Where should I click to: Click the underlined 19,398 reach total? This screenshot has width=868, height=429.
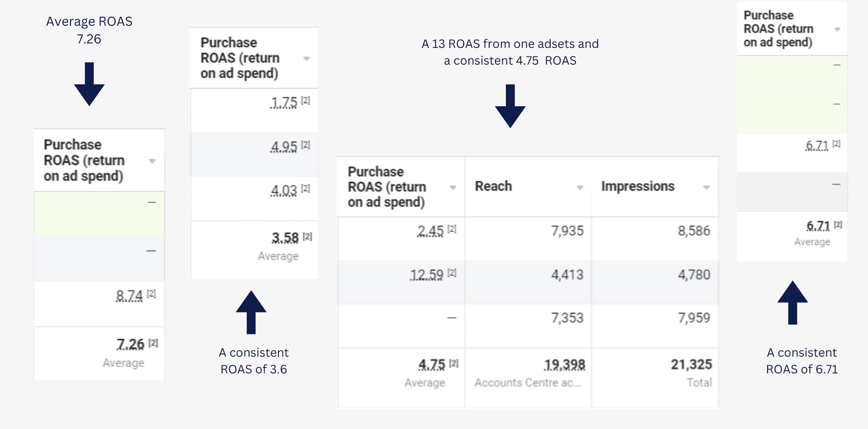coord(565,364)
